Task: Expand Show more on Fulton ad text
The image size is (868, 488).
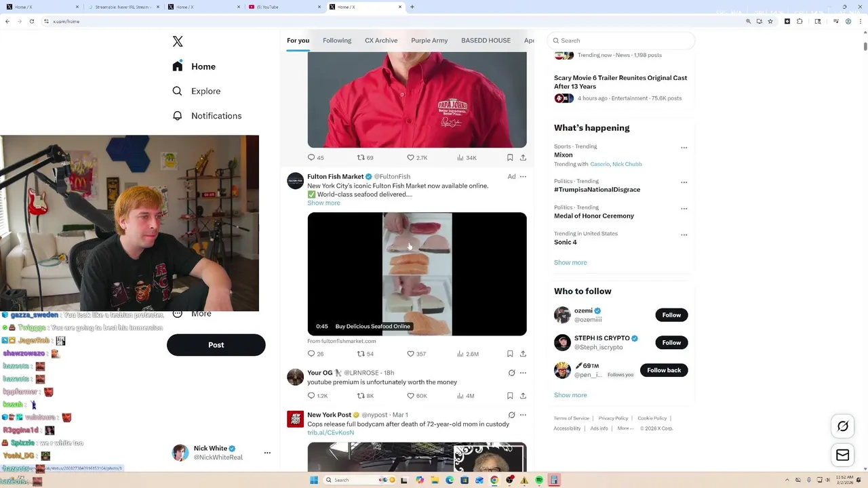Action: tap(323, 203)
